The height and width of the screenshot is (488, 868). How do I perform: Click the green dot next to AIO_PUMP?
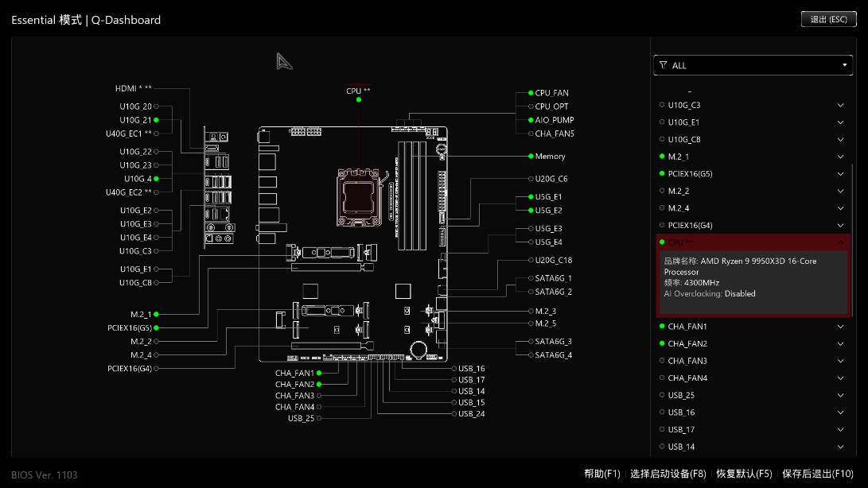[531, 120]
